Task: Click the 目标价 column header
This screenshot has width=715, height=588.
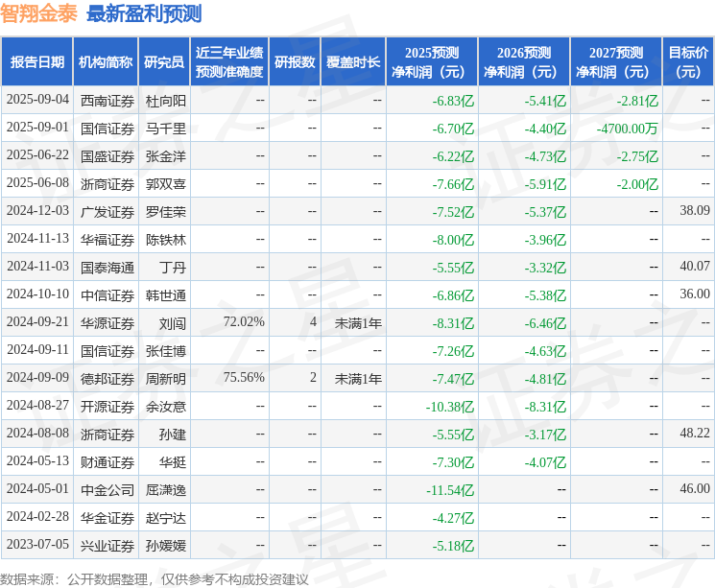Action: [x=688, y=61]
